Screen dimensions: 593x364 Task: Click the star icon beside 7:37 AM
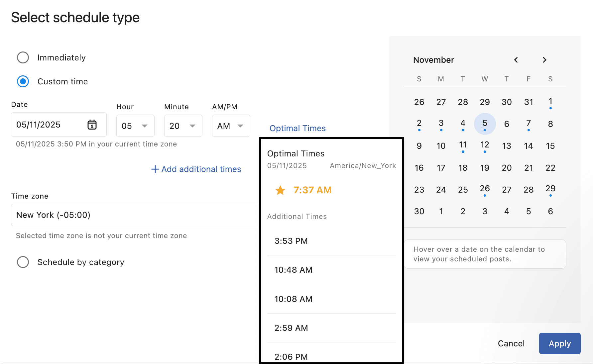pyautogui.click(x=280, y=190)
